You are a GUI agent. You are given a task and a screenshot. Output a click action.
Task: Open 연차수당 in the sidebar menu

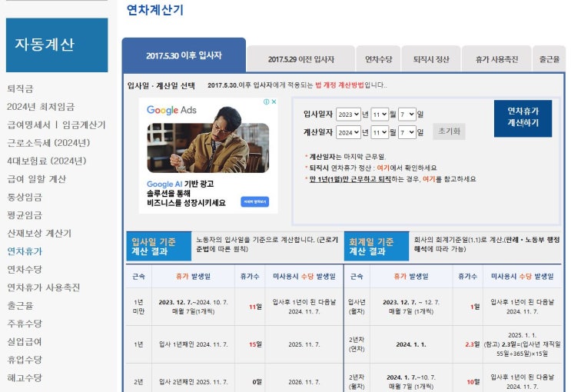25,269
